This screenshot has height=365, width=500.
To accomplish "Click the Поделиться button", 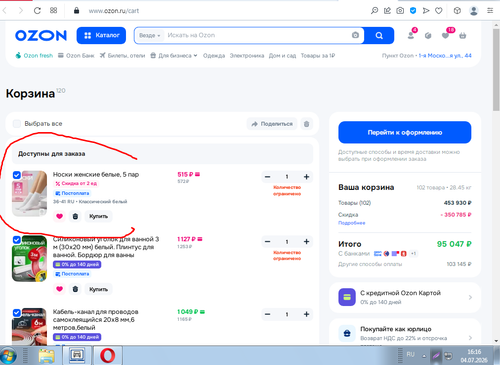I will pyautogui.click(x=272, y=124).
